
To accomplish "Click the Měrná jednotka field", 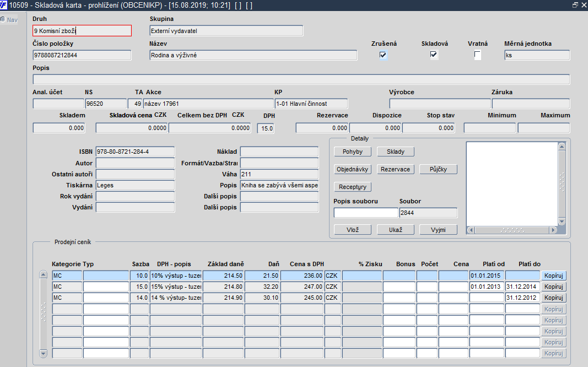I will pos(537,55).
